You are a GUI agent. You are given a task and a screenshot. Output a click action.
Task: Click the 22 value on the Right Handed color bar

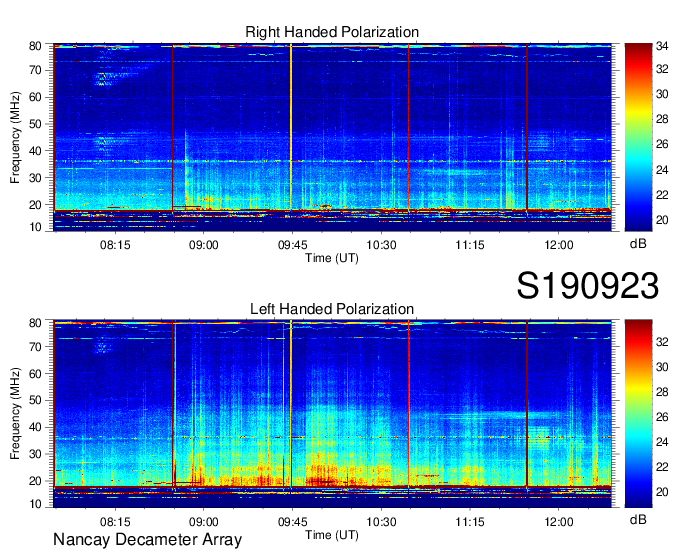point(661,195)
